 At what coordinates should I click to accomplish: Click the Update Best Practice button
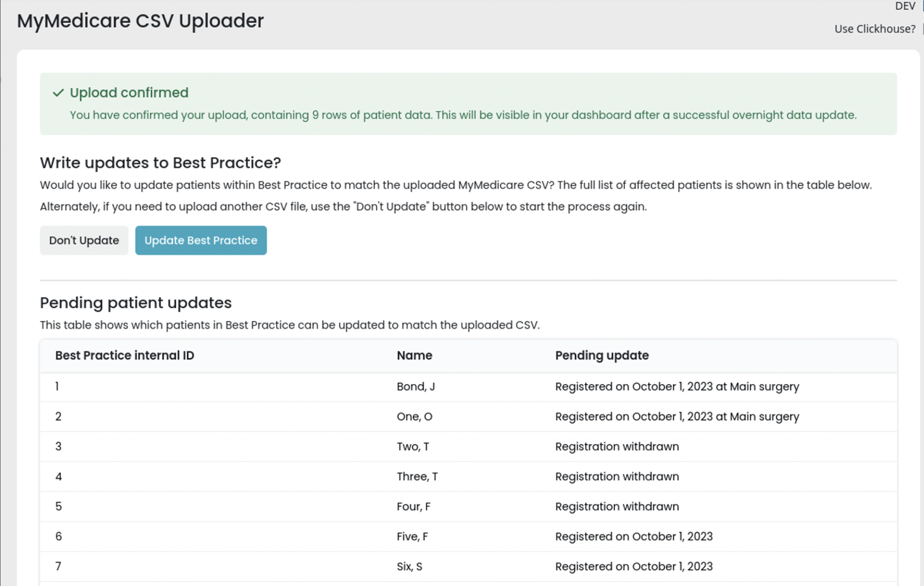coord(201,240)
